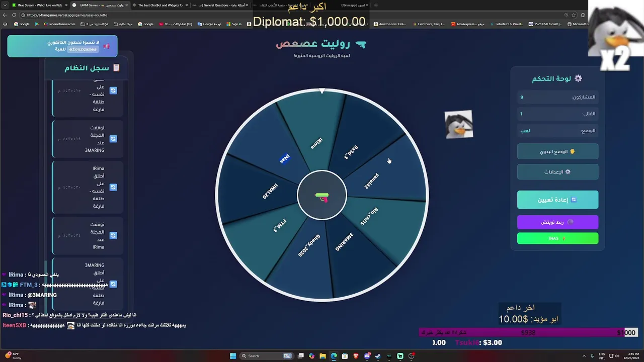The image size is (644, 362).
Task: Open File Explorer from the taskbar
Action: coord(323,356)
